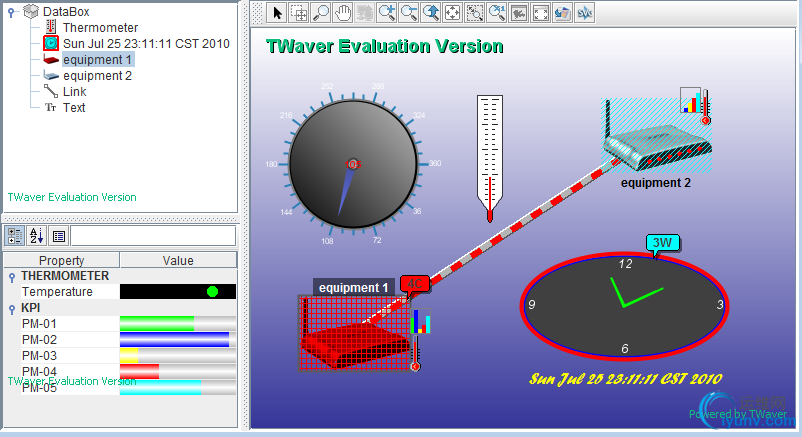Click the DataBox cube icon
Screen dimensions: 802x437
click(x=31, y=11)
